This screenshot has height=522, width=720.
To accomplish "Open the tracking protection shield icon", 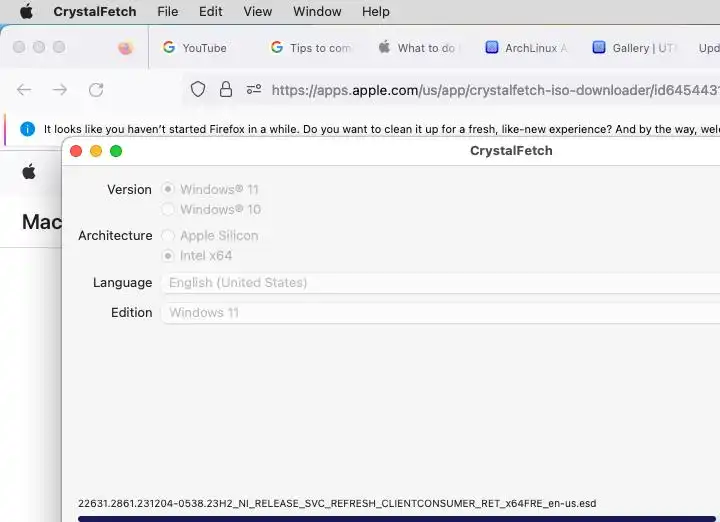I will click(x=198, y=90).
